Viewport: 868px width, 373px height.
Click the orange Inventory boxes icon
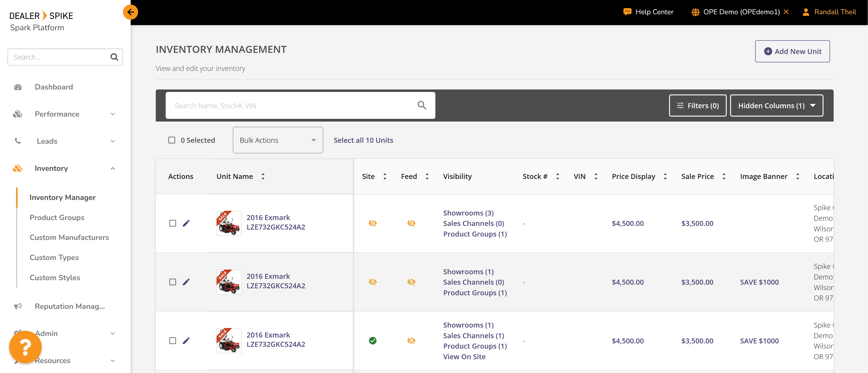point(18,168)
